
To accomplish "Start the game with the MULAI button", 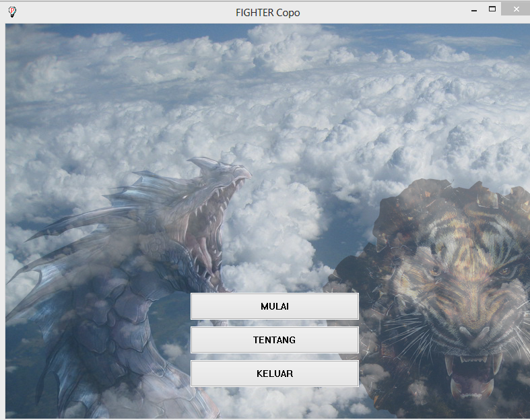I will click(x=275, y=306).
